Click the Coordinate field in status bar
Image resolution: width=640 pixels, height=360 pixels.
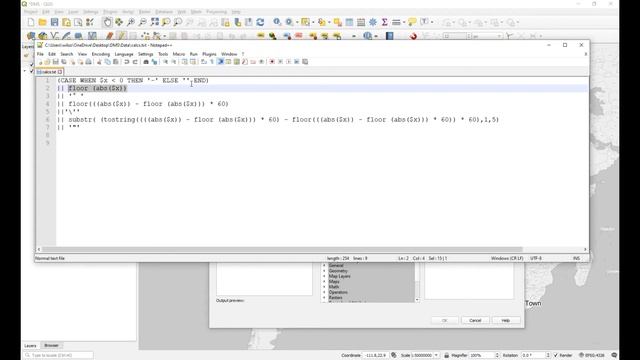tap(375, 355)
